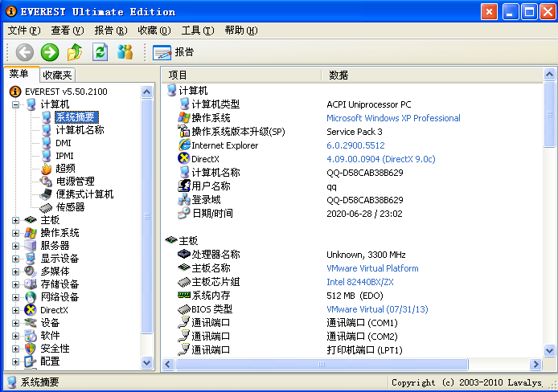This screenshot has height=392, width=558.
Task: Open the 6.0.2900.5512 Internet Explorer link
Action: (x=355, y=145)
